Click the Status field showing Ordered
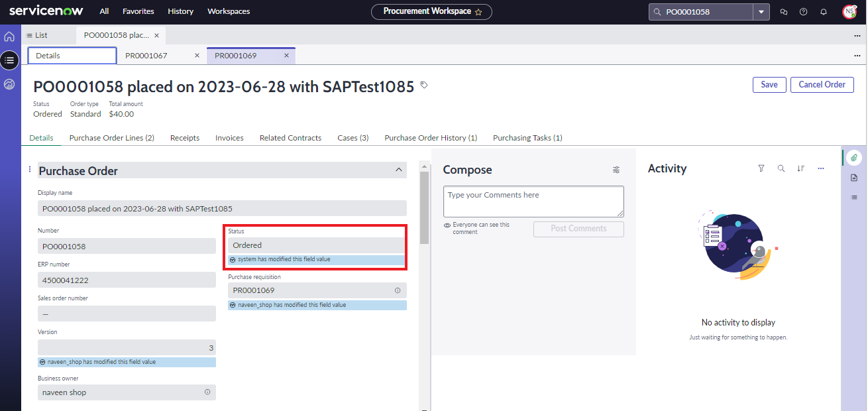 317,245
